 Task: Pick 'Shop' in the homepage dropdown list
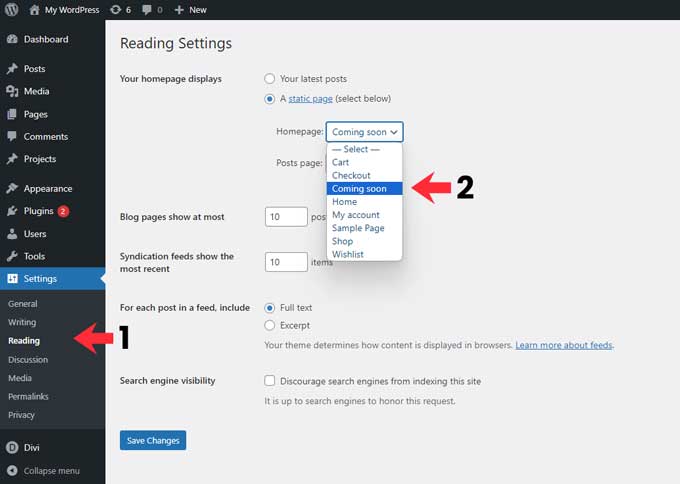(343, 241)
